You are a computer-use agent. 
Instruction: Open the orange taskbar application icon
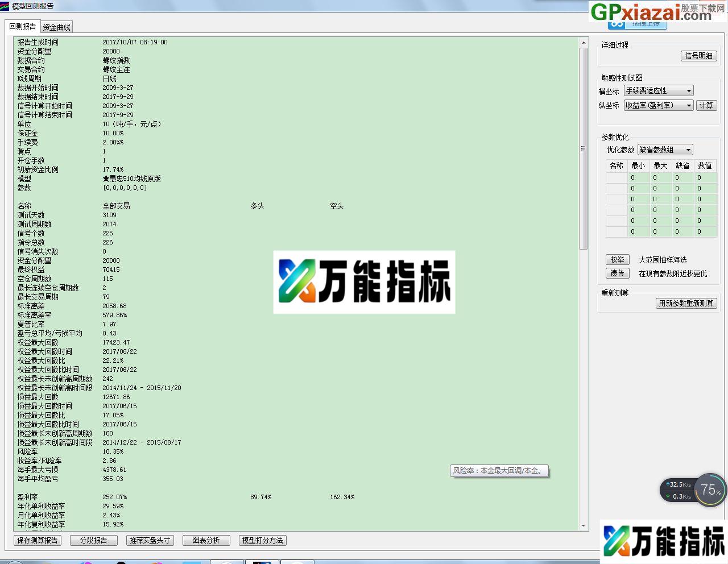(x=155, y=562)
